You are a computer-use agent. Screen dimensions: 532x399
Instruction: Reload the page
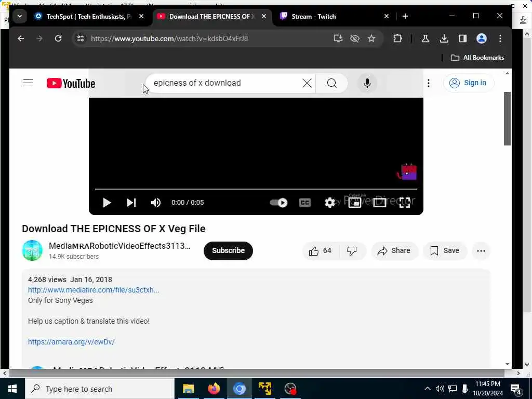pos(58,38)
